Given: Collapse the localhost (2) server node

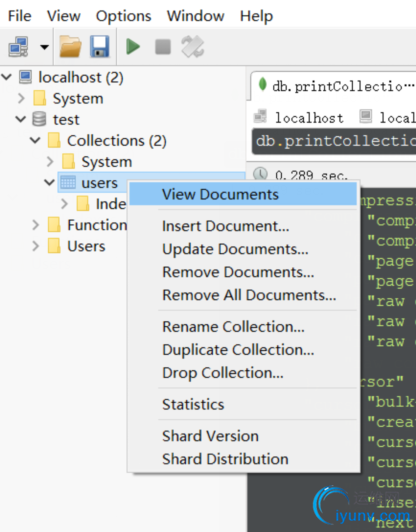Looking at the screenshot, I should click(6, 77).
